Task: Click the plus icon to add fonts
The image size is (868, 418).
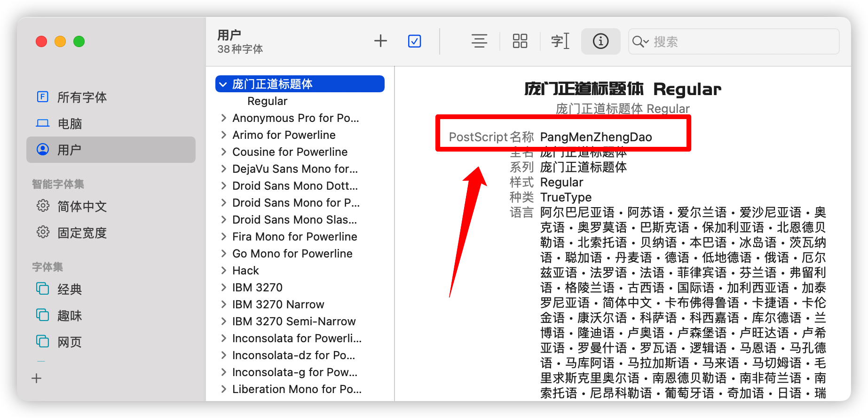Action: [380, 41]
